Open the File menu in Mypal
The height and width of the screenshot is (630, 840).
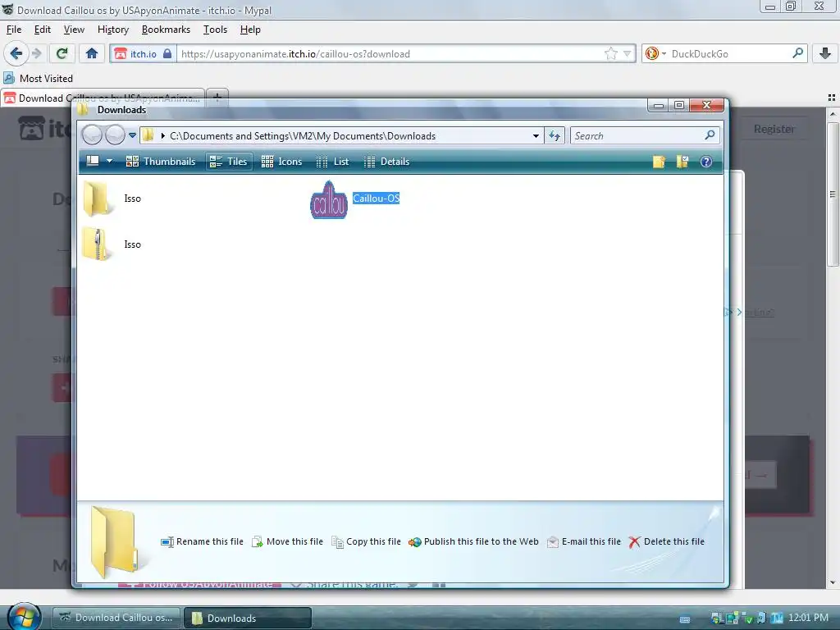[x=14, y=30]
